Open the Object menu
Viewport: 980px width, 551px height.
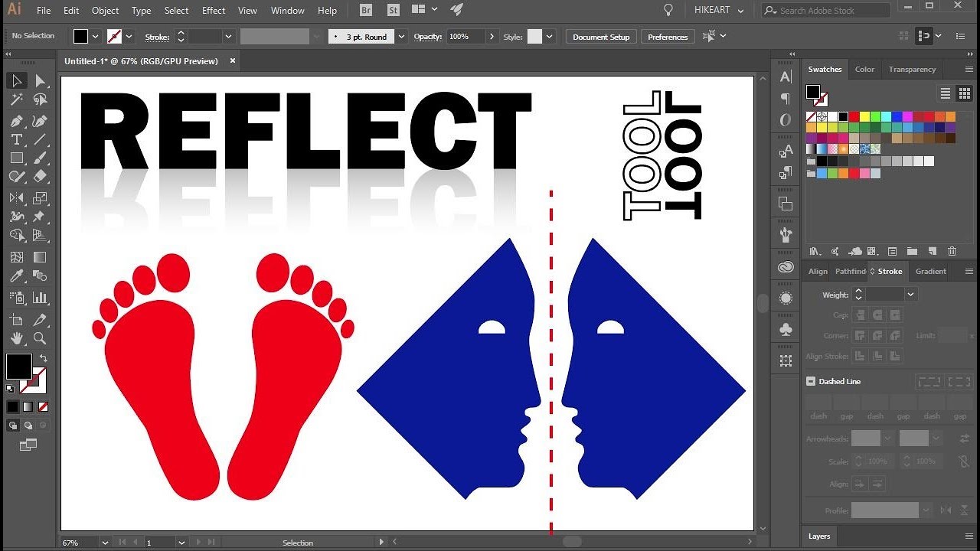coord(105,10)
